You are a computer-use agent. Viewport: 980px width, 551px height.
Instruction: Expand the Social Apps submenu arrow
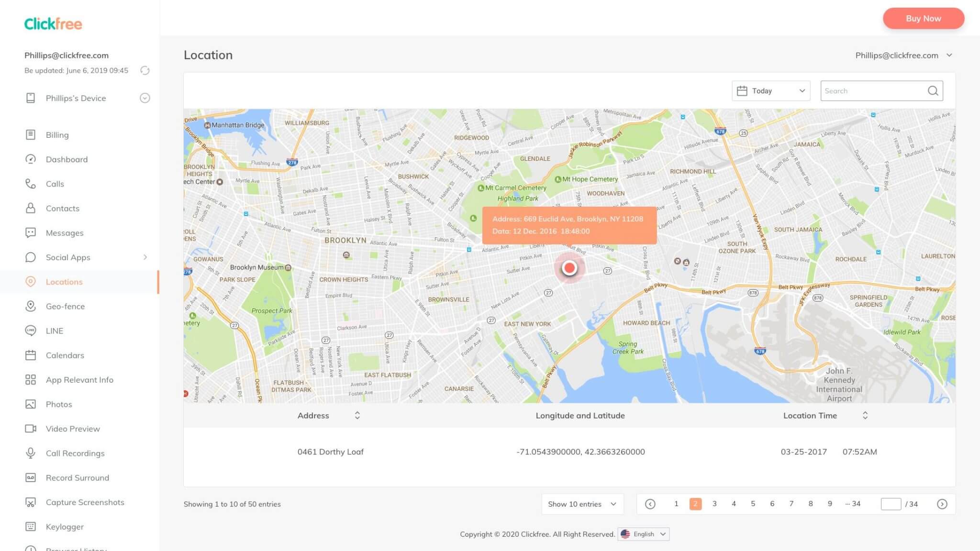[x=145, y=257]
